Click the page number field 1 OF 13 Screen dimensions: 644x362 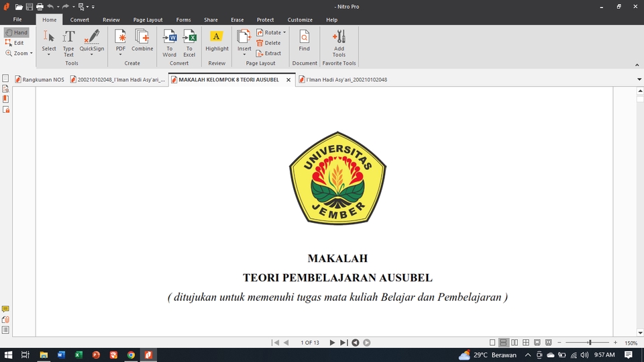[310, 343]
